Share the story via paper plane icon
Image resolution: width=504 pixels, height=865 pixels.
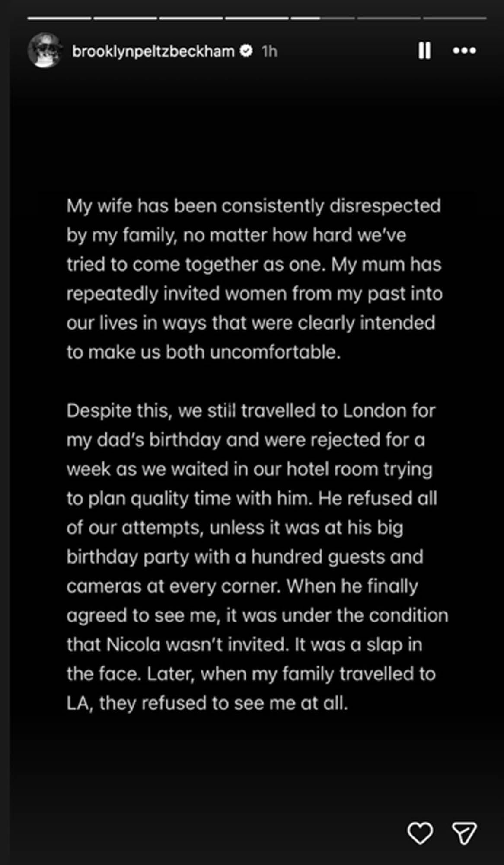tap(464, 833)
